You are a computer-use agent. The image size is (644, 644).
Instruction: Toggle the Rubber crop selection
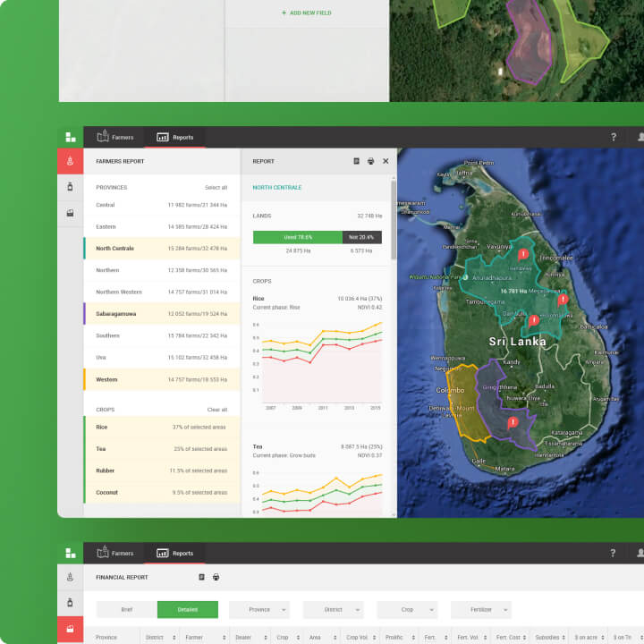pyautogui.click(x=161, y=470)
